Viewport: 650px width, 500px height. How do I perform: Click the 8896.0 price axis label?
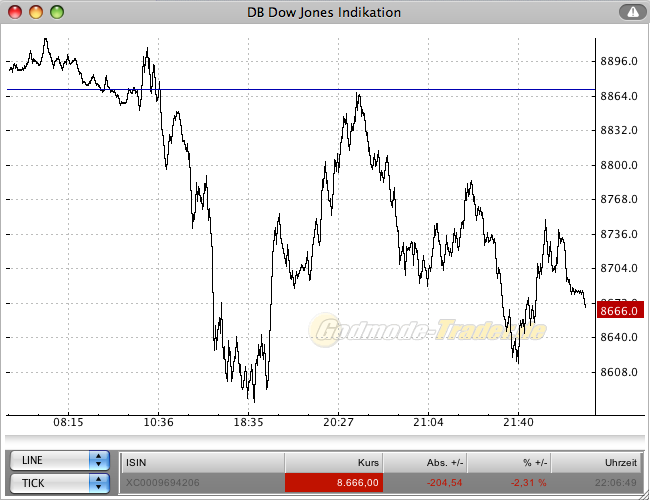[619, 61]
